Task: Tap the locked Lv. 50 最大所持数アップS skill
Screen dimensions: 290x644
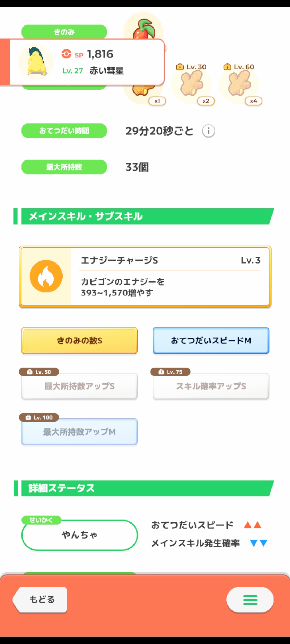Action: (79, 386)
